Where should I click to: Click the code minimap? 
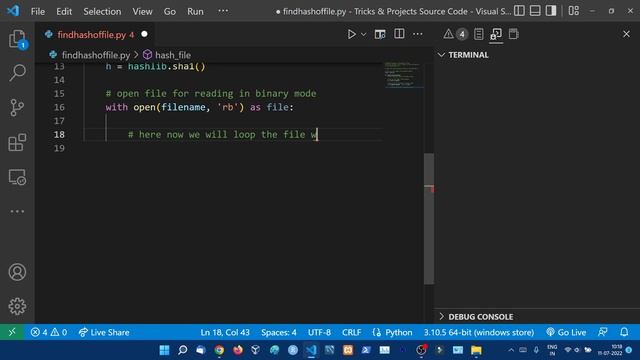[404, 75]
